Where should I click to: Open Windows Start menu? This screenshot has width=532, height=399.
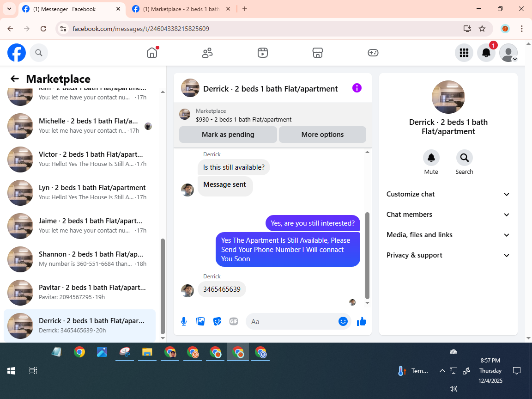(x=11, y=371)
